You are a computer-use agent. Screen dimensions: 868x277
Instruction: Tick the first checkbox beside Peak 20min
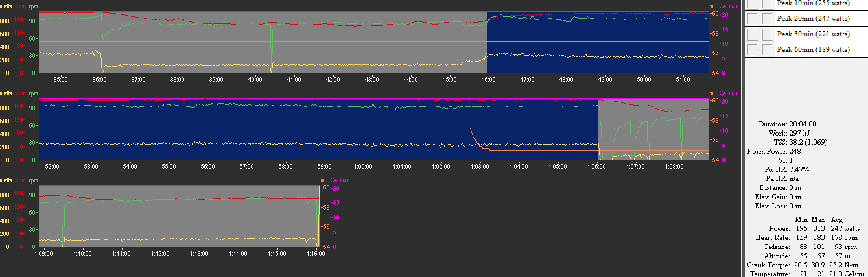(753, 19)
